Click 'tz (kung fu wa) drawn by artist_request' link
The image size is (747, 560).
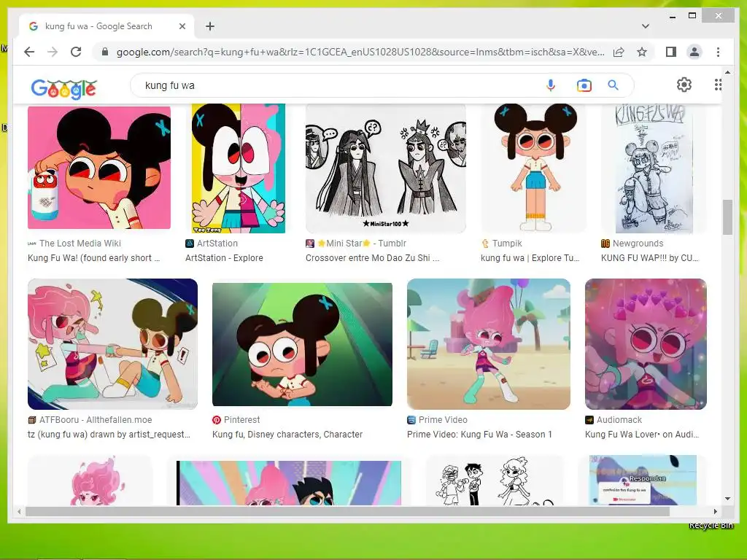click(109, 435)
